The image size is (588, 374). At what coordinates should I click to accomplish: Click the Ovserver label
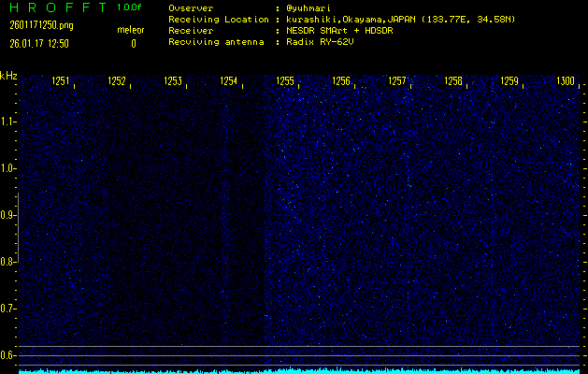(191, 8)
